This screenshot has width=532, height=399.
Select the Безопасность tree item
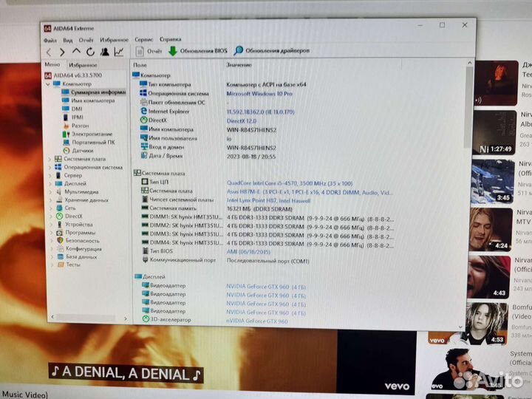pos(78,241)
